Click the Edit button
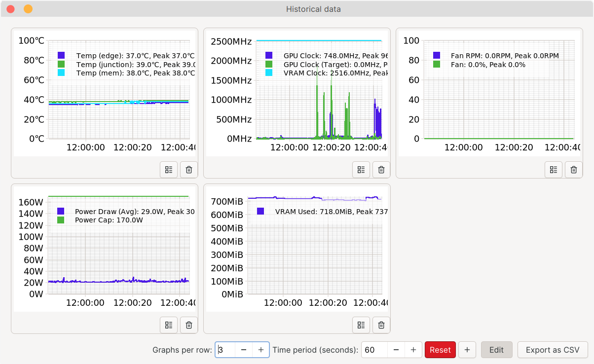 click(497, 350)
